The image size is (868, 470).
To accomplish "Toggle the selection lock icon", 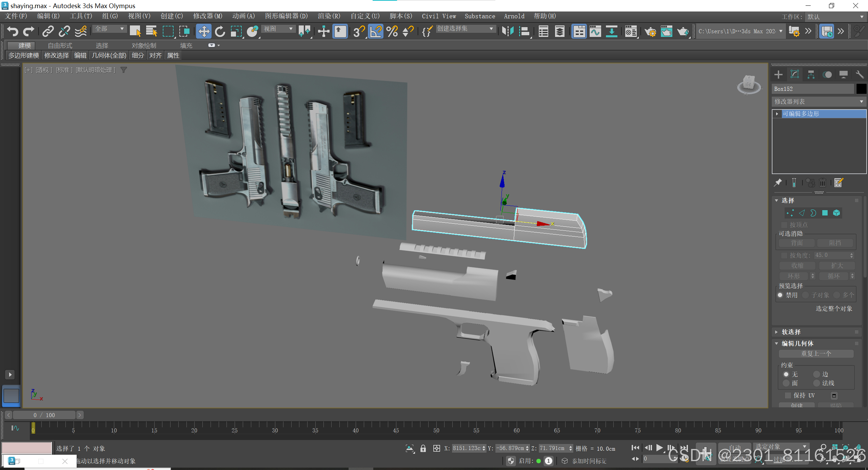I will 423,449.
